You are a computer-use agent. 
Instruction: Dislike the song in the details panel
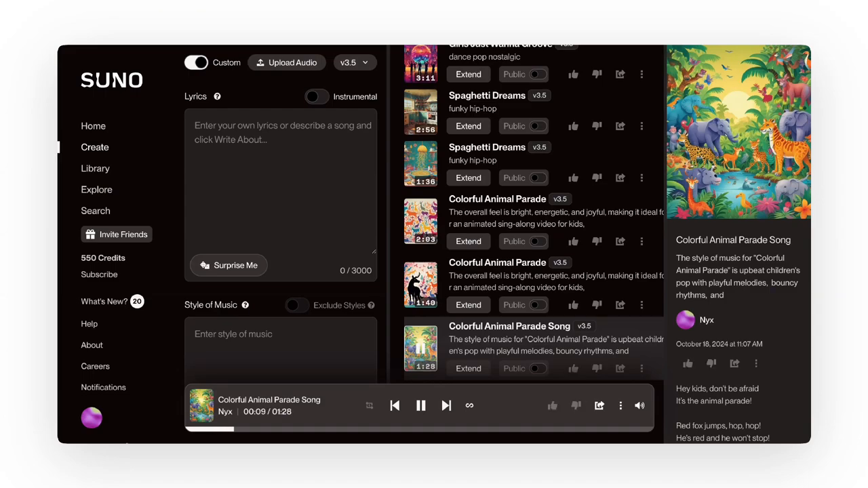click(x=711, y=363)
